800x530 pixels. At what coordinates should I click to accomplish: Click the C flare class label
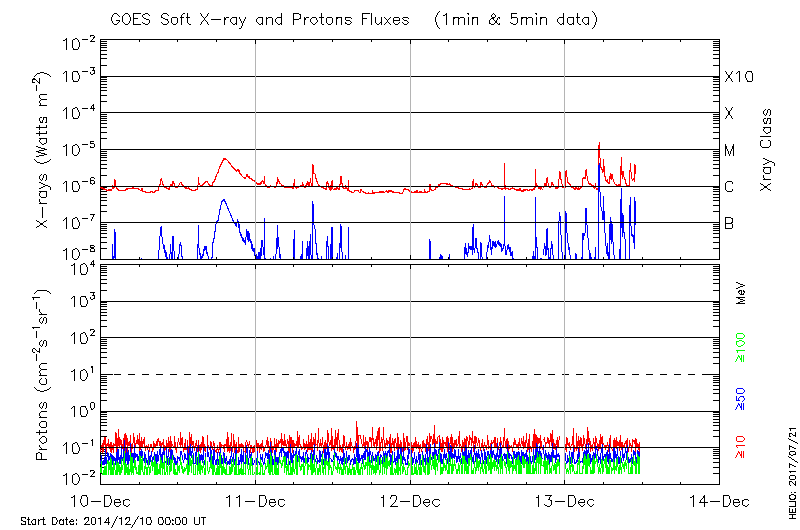[x=729, y=187]
